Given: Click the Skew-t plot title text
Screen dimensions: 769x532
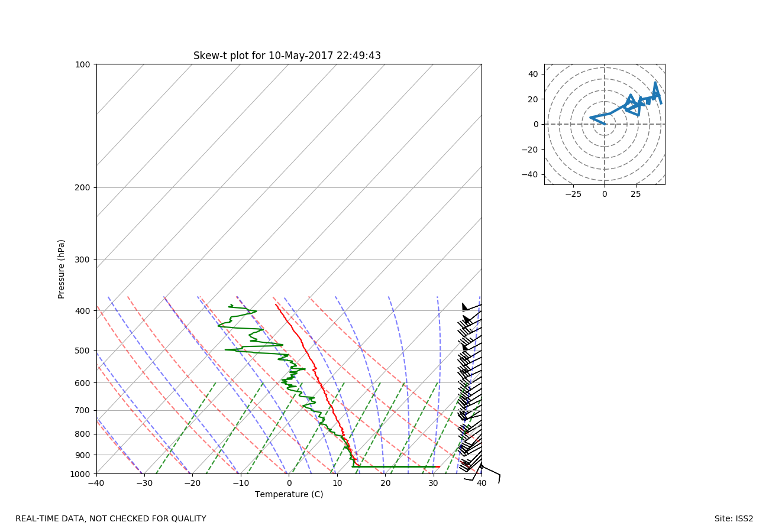Looking at the screenshot, I should [x=287, y=56].
